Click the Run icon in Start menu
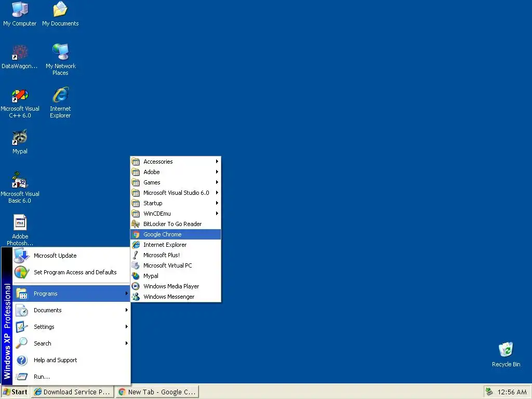Image resolution: width=532 pixels, height=399 pixels. 22,377
